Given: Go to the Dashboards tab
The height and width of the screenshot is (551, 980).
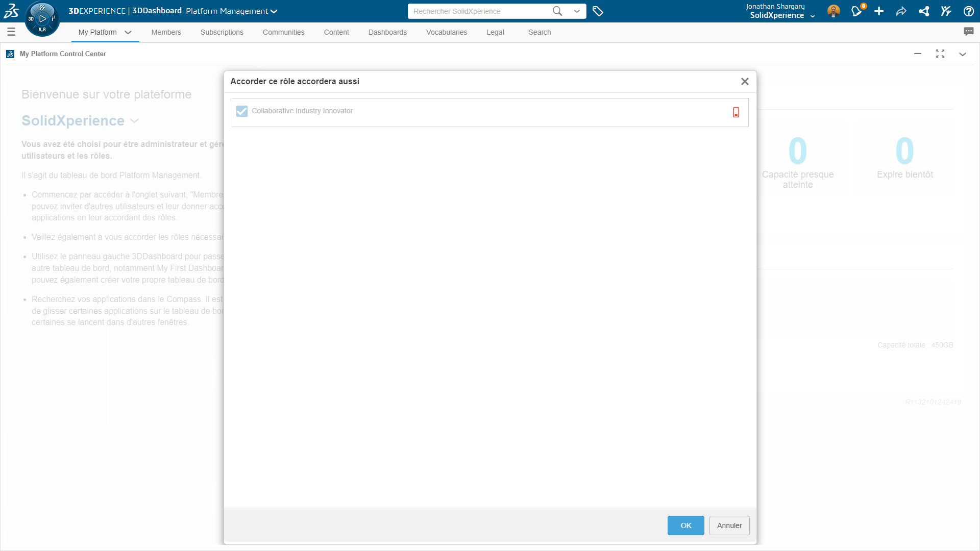Looking at the screenshot, I should (x=387, y=32).
